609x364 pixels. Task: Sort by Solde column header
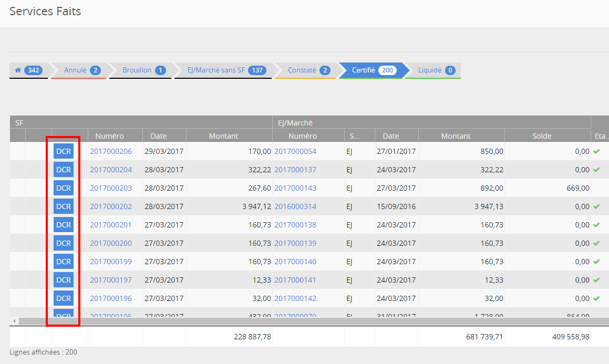coord(542,136)
